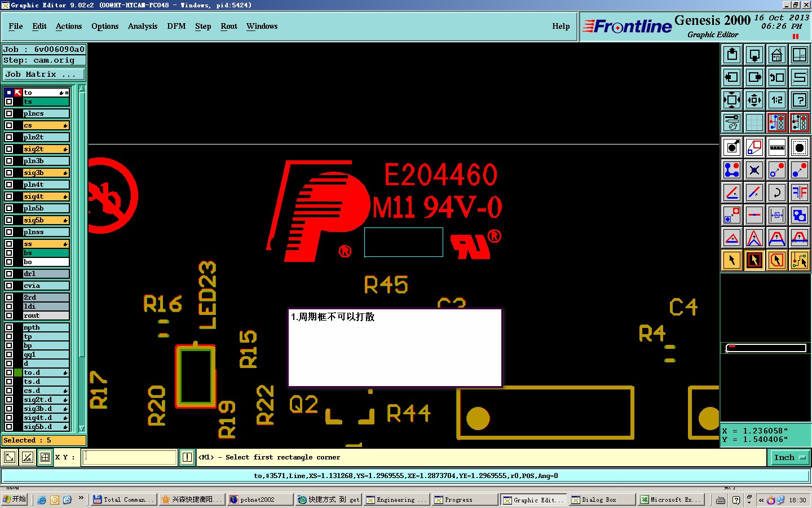The image size is (812, 508).
Task: Select the sig5b.d layer name
Action: [46, 427]
